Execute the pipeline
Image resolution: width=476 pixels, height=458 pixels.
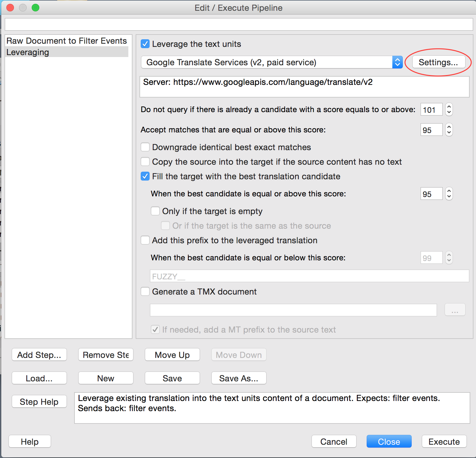(444, 442)
